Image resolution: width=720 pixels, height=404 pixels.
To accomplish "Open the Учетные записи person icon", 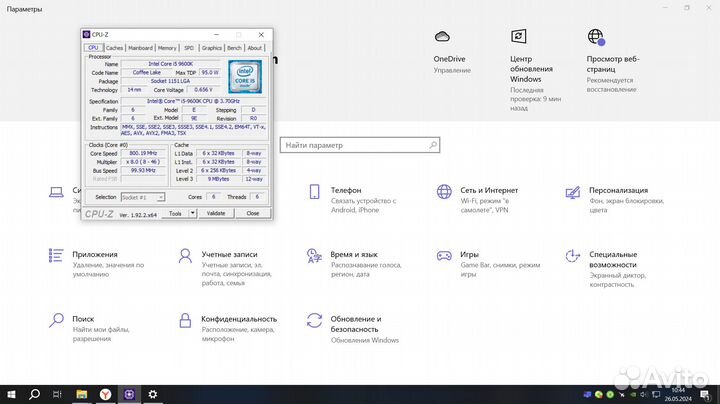I will point(185,256).
